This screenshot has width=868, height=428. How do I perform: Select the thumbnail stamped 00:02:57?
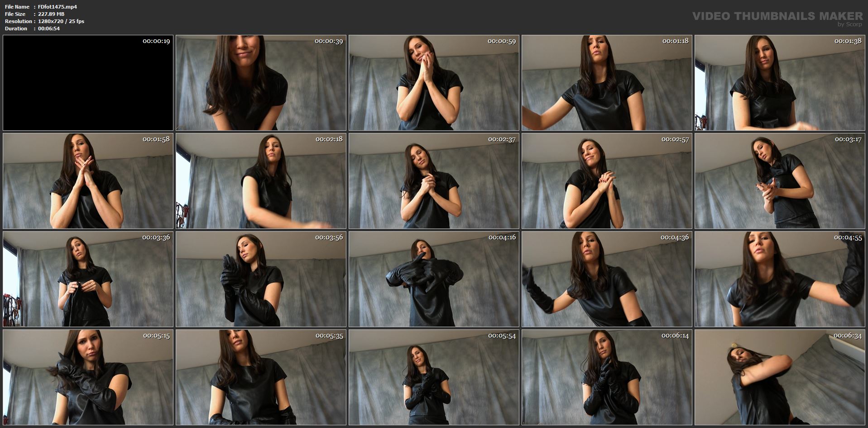click(x=607, y=181)
